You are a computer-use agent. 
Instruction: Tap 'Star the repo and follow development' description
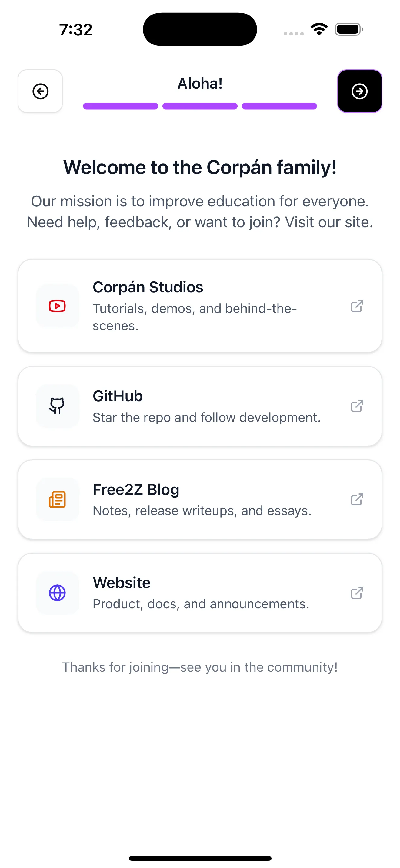pyautogui.click(x=206, y=417)
